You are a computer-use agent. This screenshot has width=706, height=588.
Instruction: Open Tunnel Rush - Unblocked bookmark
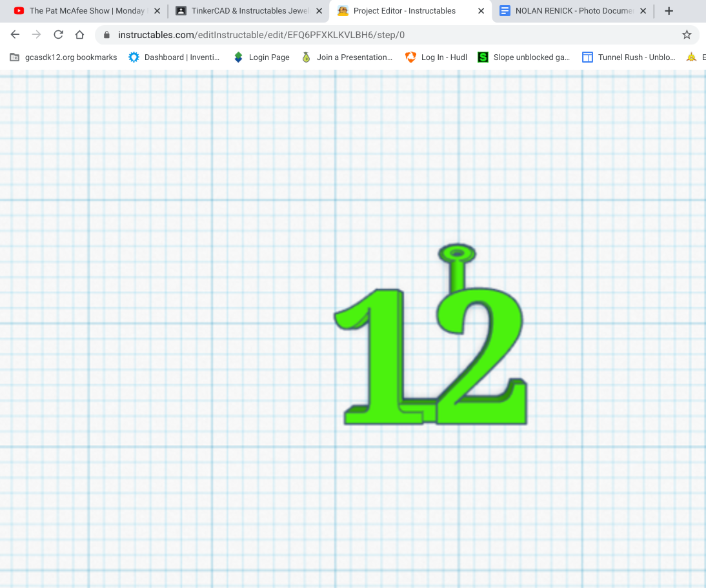pyautogui.click(x=629, y=57)
